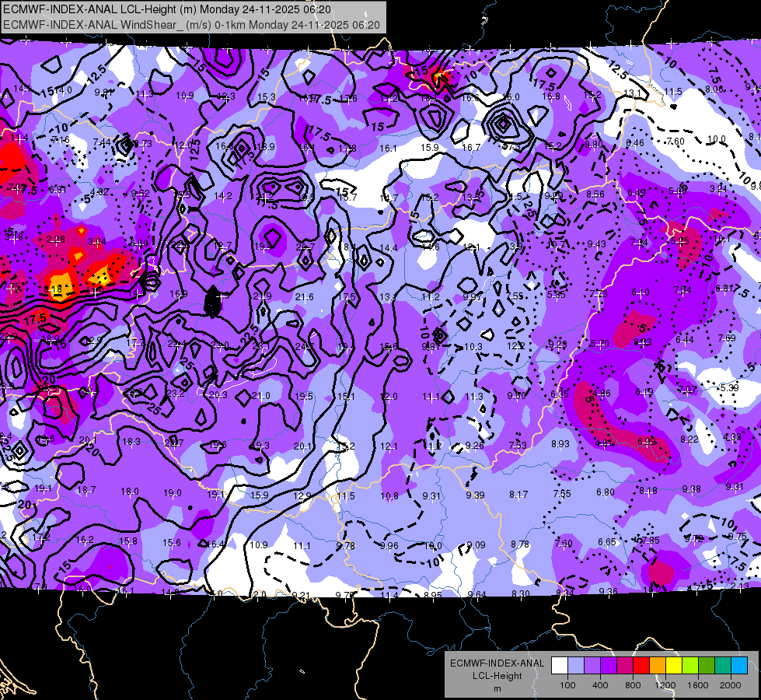Click the legend label ECMWF-INDEX-ANAL
The height and width of the screenshot is (700, 761).
point(497,663)
